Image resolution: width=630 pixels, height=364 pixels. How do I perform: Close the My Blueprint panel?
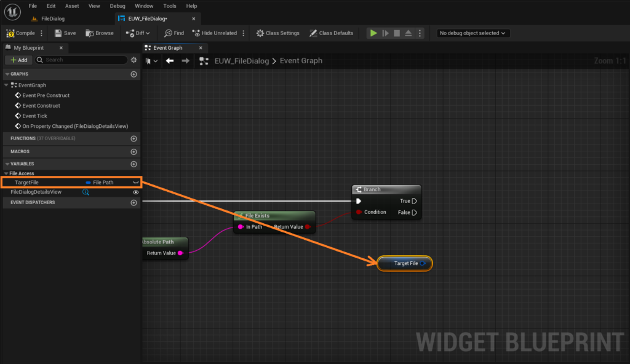click(x=61, y=48)
